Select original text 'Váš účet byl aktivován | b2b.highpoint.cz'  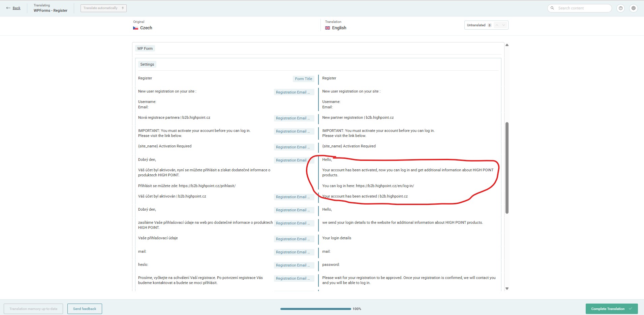point(172,197)
